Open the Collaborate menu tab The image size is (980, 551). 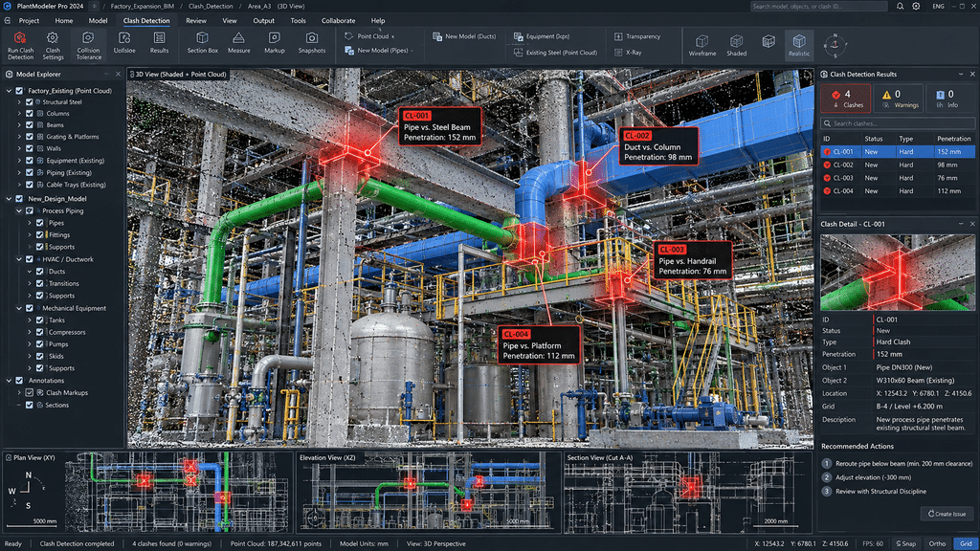coord(338,21)
